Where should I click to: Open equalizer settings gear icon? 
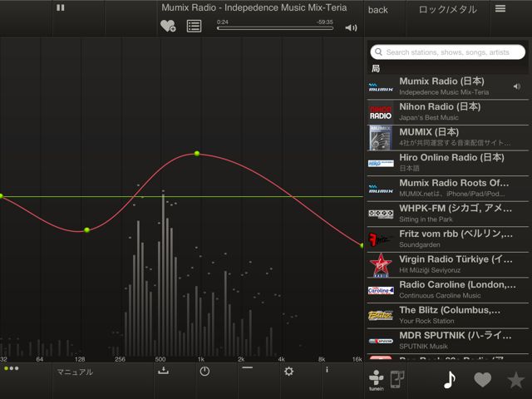point(288,372)
